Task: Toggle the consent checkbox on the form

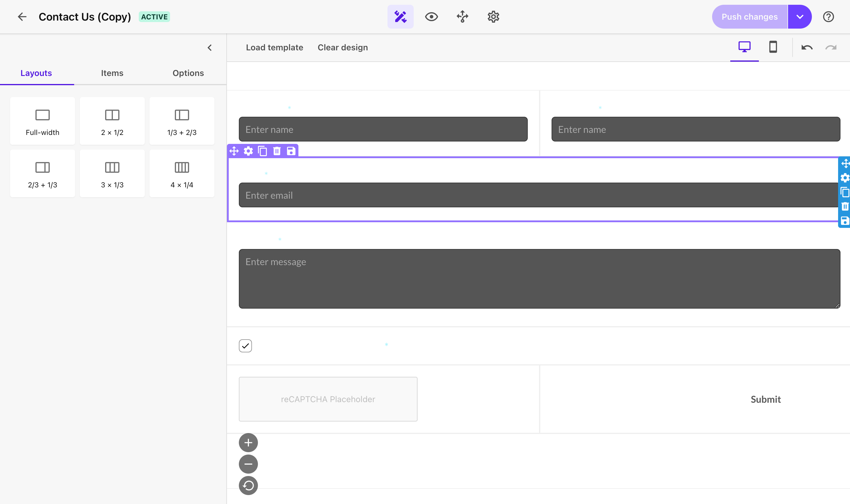Action: tap(245, 346)
